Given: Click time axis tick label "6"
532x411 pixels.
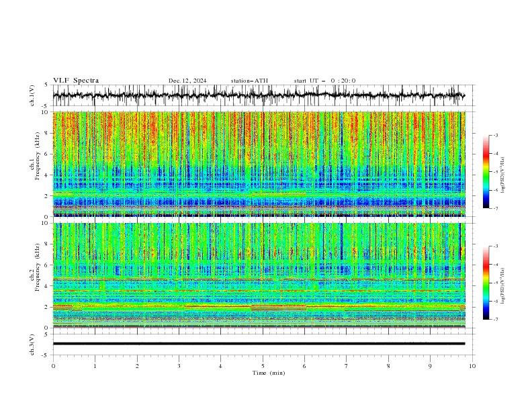Looking at the screenshot, I should pos(304,366).
